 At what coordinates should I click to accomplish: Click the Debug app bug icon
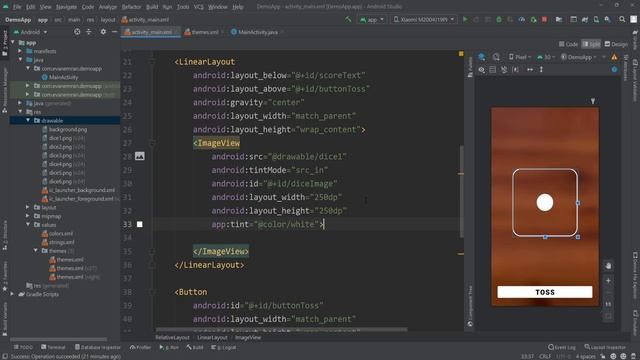coord(499,19)
